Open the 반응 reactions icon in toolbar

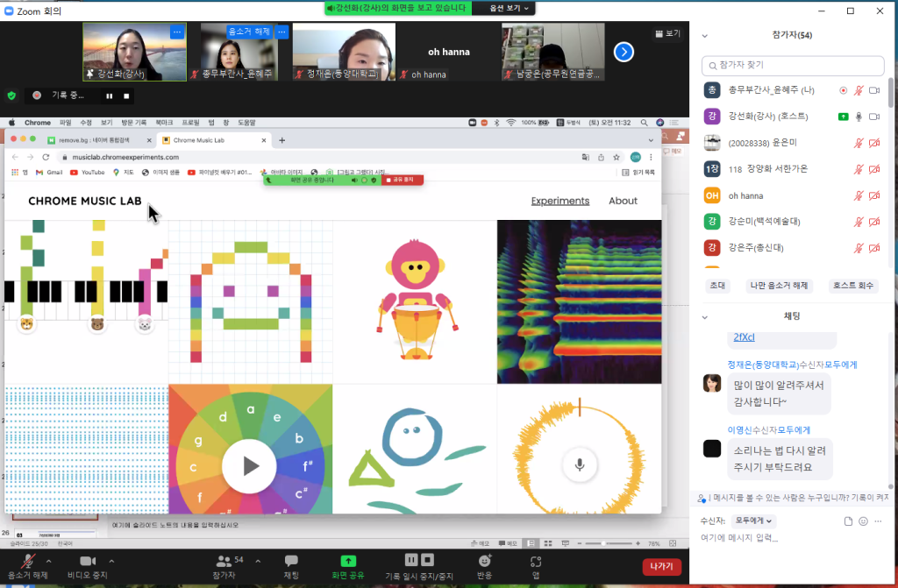[484, 560]
